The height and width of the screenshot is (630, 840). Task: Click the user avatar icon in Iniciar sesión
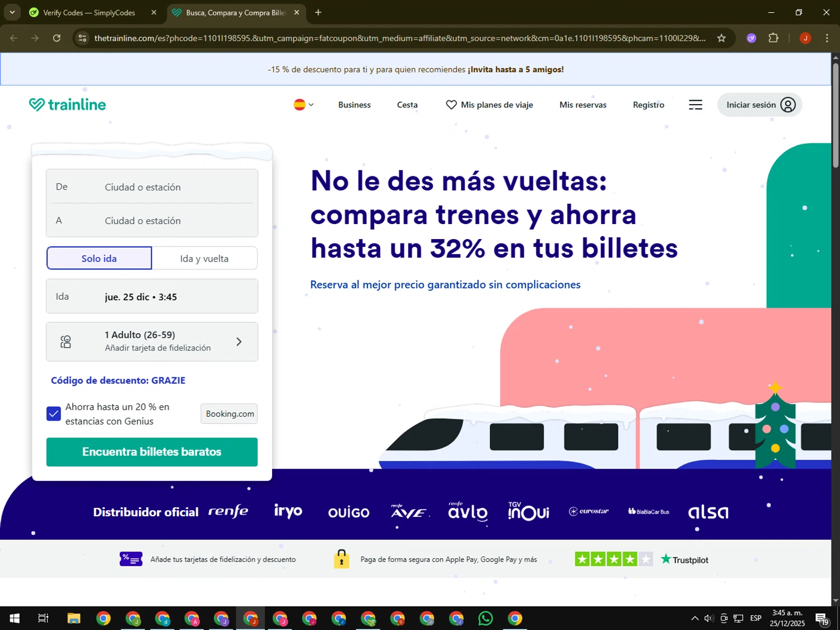tap(788, 105)
